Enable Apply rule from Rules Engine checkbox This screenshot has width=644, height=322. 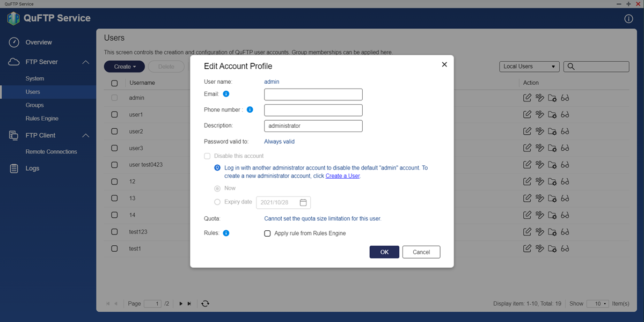tap(267, 233)
